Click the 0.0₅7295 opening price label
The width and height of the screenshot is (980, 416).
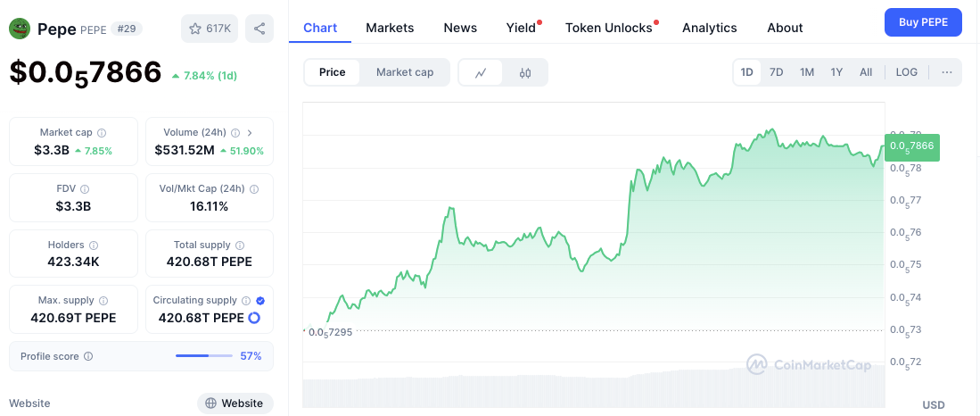(x=331, y=332)
